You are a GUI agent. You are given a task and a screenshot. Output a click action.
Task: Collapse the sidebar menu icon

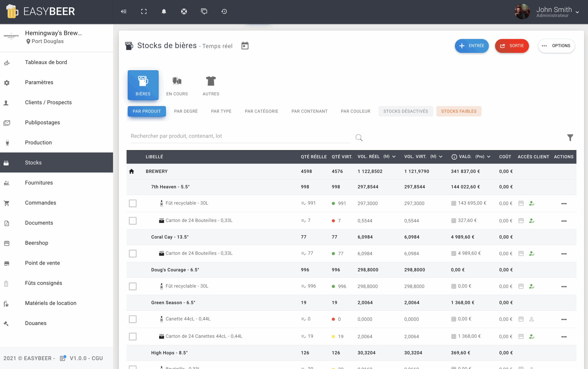click(x=124, y=11)
